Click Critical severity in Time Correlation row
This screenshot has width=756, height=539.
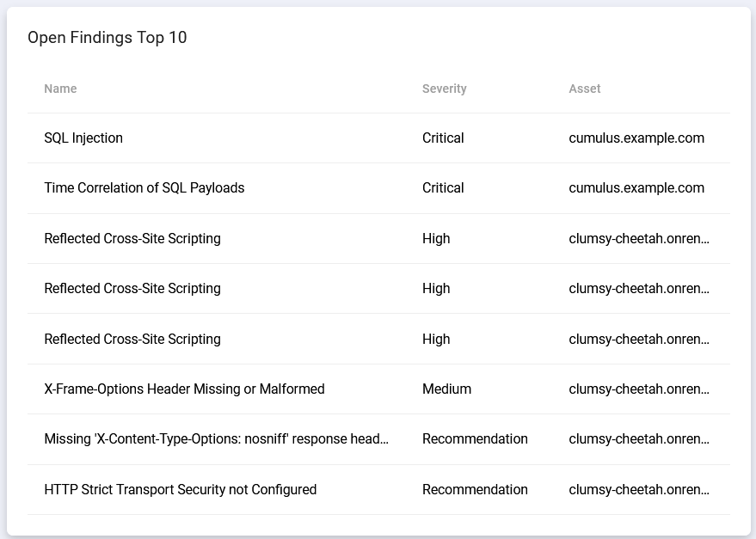tap(443, 188)
